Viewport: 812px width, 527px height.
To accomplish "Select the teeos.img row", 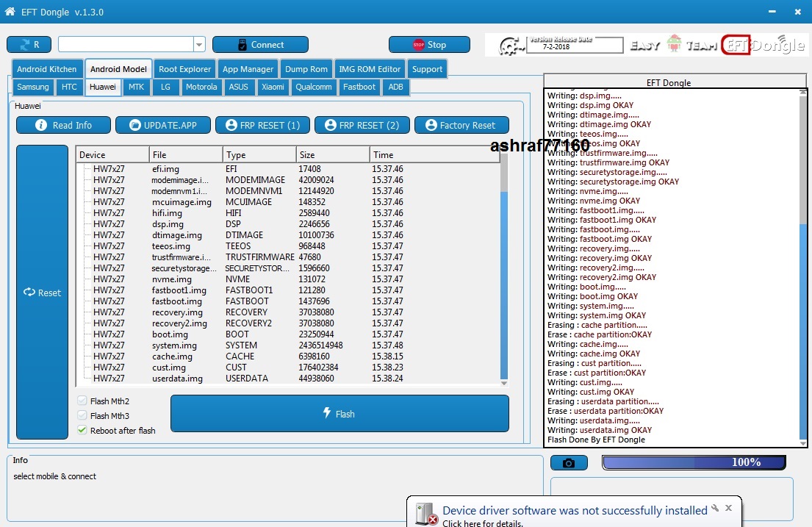I will pos(288,246).
